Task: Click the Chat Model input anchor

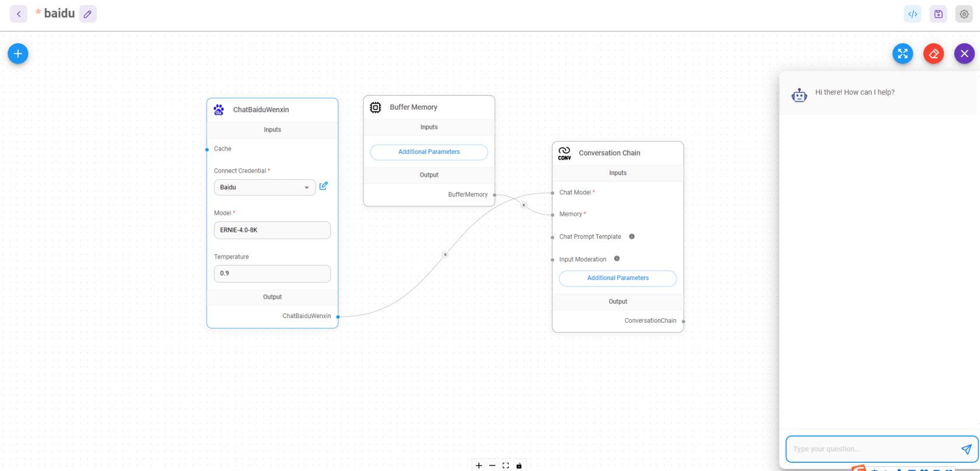Action: click(552, 193)
